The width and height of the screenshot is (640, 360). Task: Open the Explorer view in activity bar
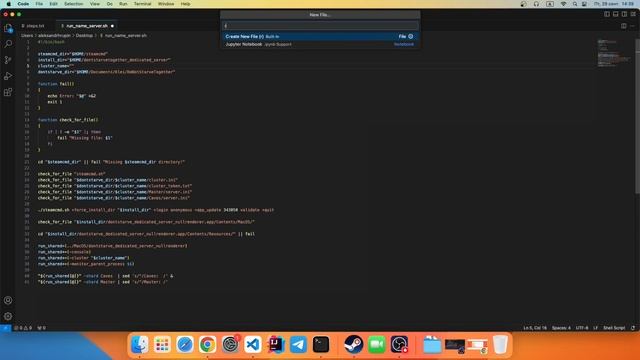(x=8, y=28)
